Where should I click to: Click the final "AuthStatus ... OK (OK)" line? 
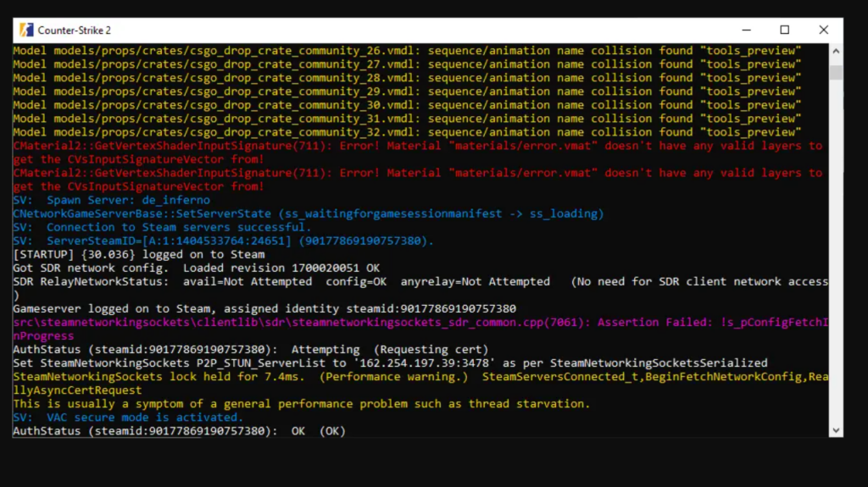(179, 431)
